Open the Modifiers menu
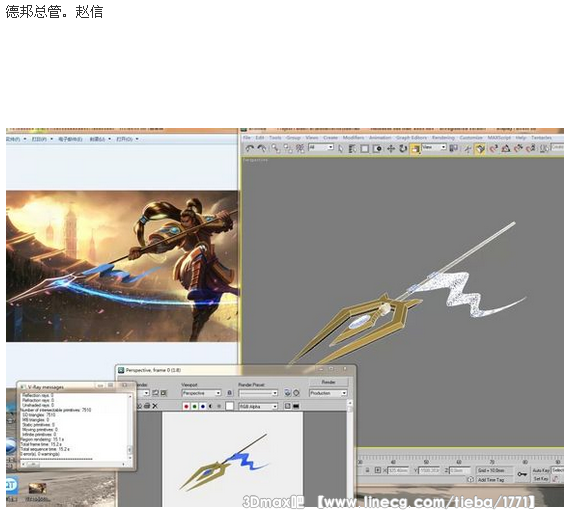 [x=354, y=138]
